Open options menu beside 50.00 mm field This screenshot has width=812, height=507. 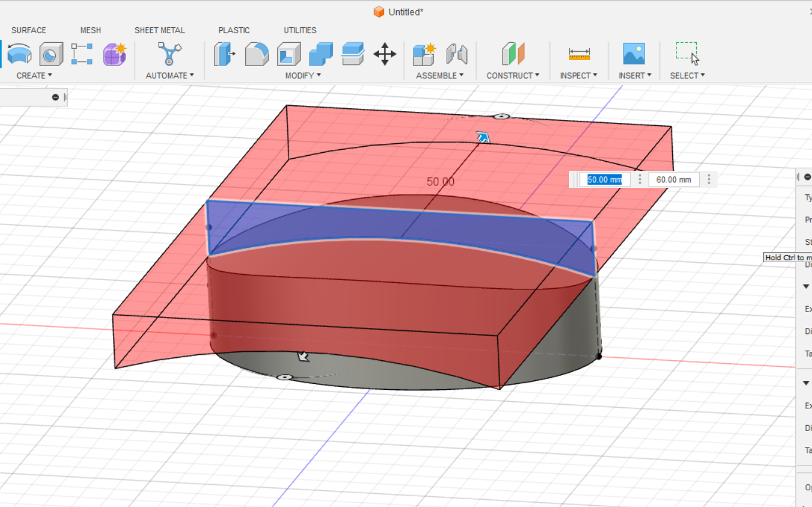(x=640, y=180)
